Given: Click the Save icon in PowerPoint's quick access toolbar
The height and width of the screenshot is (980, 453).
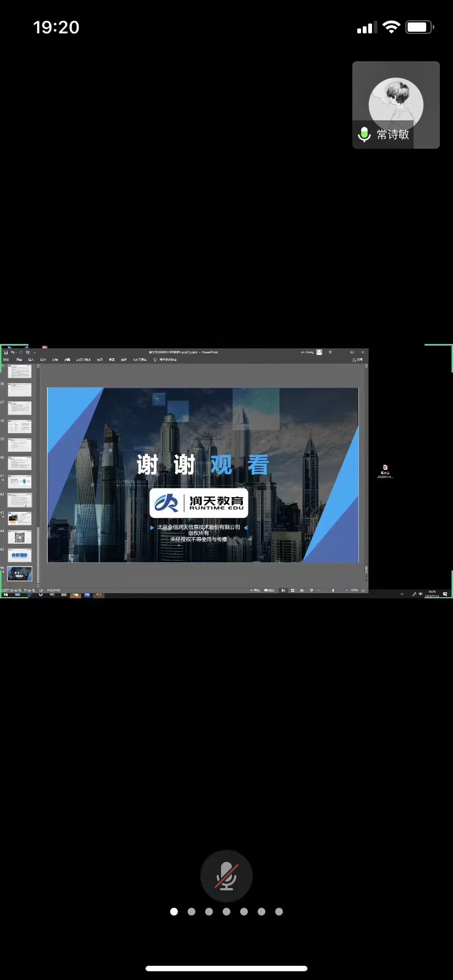Looking at the screenshot, I should tap(6, 353).
